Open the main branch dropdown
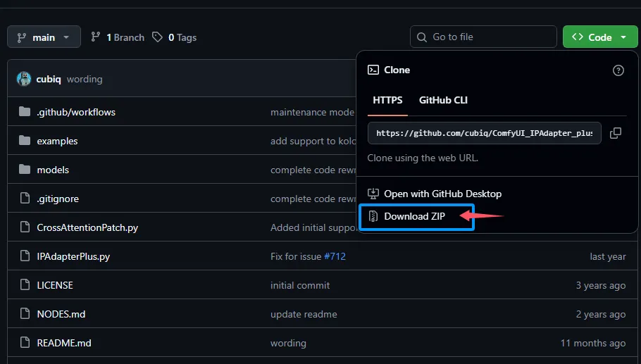The image size is (641, 364). pos(44,37)
